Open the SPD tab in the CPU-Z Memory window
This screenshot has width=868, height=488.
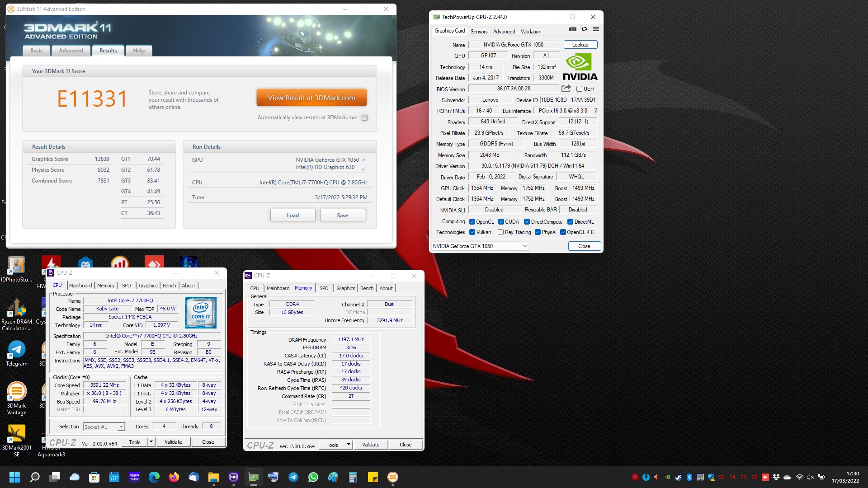[324, 288]
